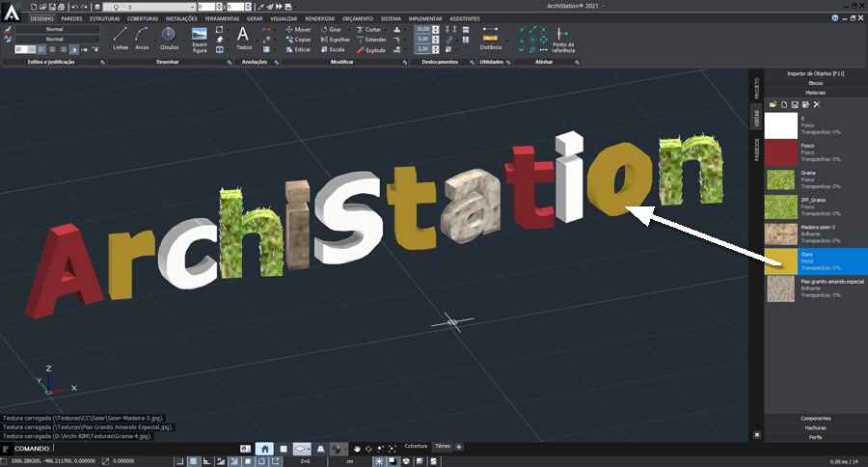The image size is (868, 467).
Task: Add a new floor with plus button
Action: tap(459, 447)
